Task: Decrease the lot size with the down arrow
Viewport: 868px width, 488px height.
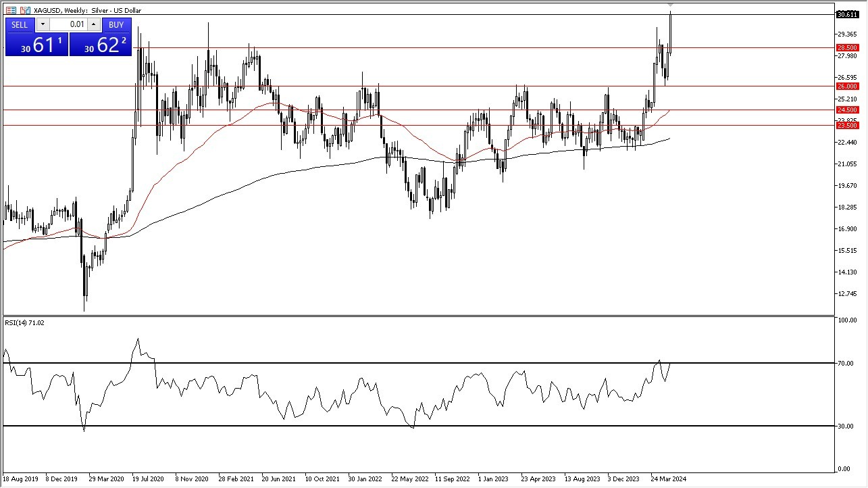Action: [43, 24]
